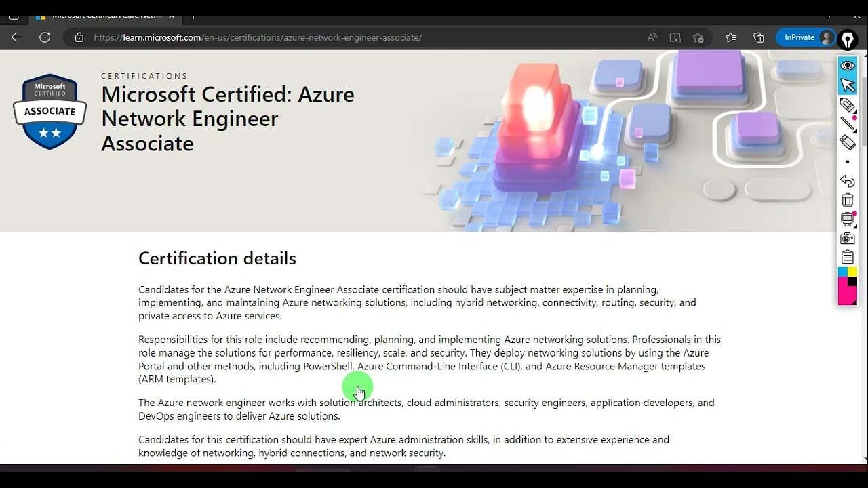Select the cursor mode arrow tool
Viewport: 868px width, 488px height.
click(x=848, y=85)
